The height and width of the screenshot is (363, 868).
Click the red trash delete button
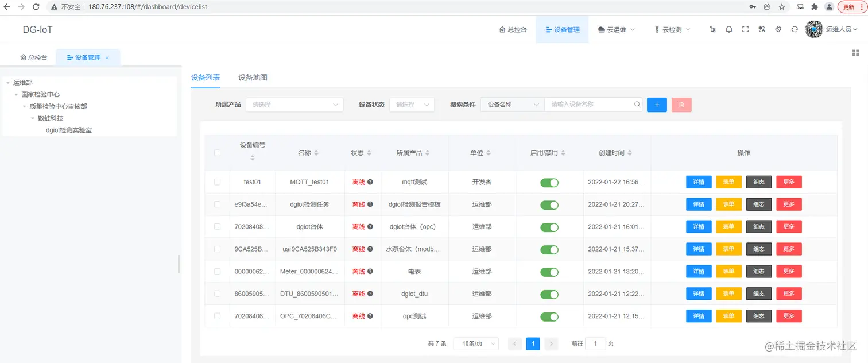tap(681, 105)
